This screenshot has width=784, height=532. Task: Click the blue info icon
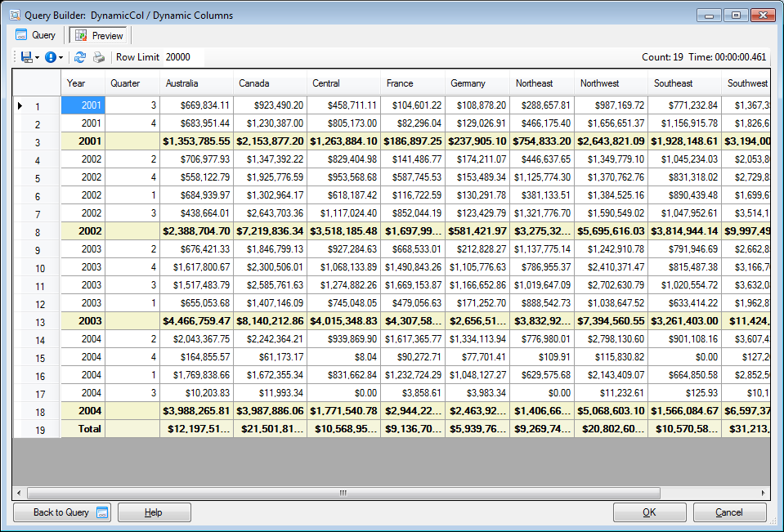point(51,57)
